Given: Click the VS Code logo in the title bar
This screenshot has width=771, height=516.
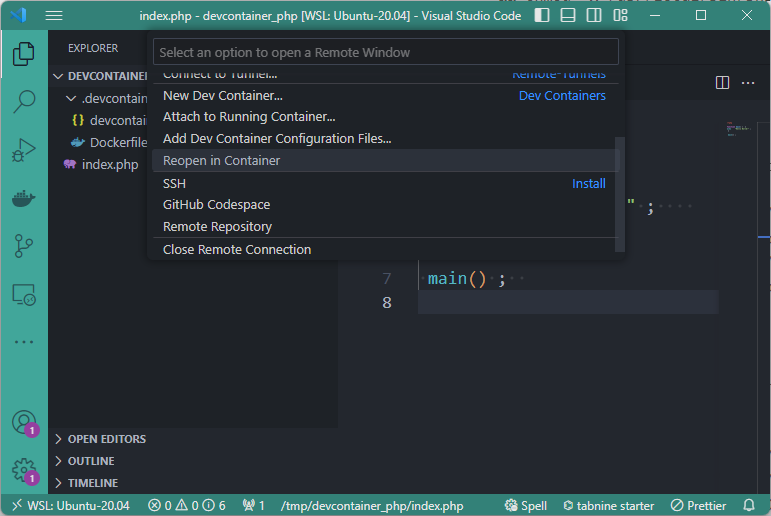Looking at the screenshot, I should tap(18, 15).
